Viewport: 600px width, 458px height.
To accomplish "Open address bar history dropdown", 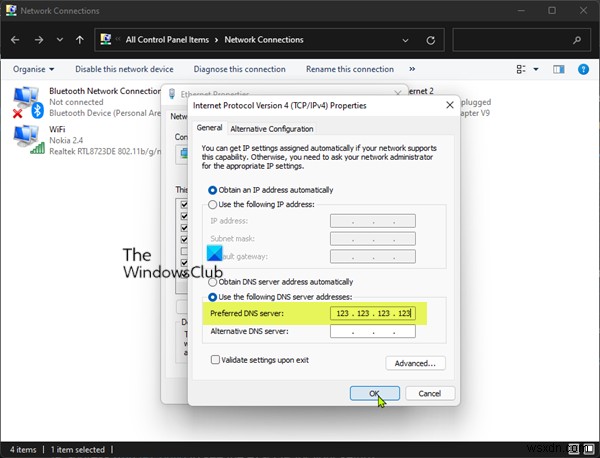I will click(x=405, y=40).
